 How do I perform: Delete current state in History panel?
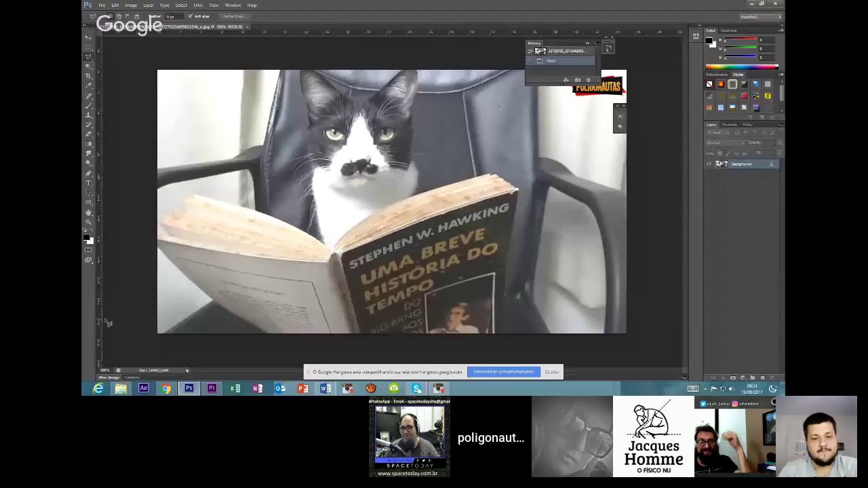point(588,80)
